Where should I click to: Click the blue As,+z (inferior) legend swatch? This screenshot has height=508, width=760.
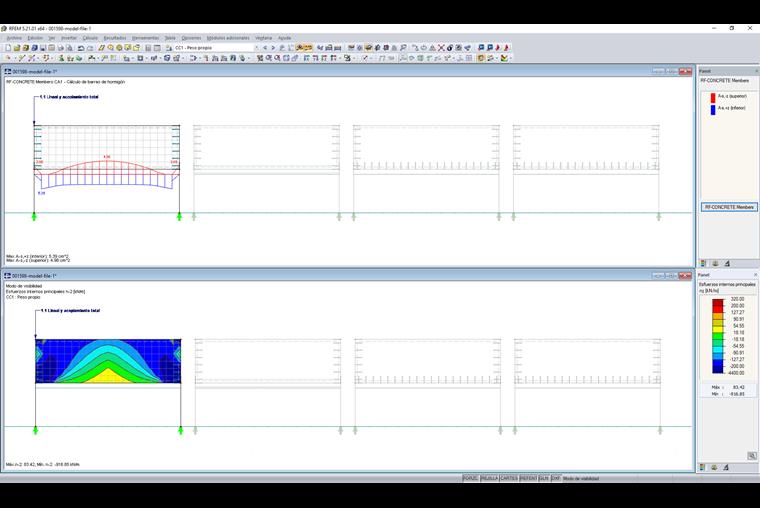pos(713,110)
